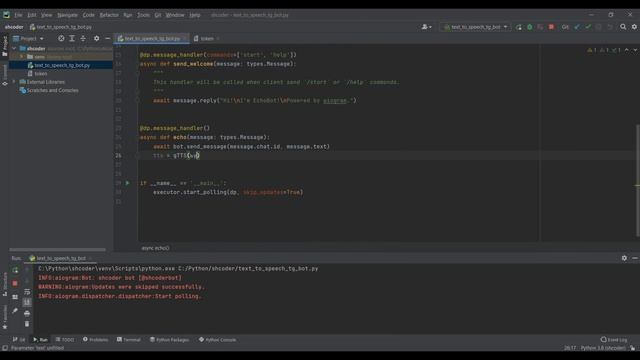The image size is (640, 360).
Task: Open the Tools menu
Action: pos(143,15)
